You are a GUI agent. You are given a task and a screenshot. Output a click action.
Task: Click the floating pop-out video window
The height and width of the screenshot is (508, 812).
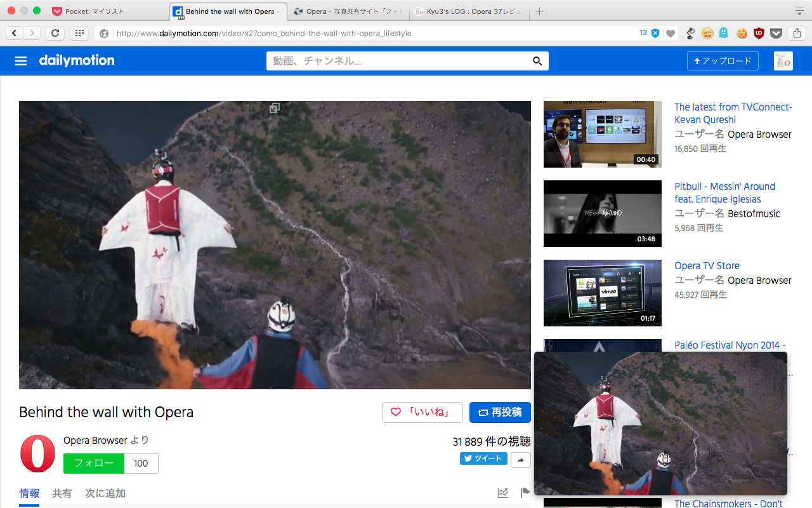coord(660,424)
